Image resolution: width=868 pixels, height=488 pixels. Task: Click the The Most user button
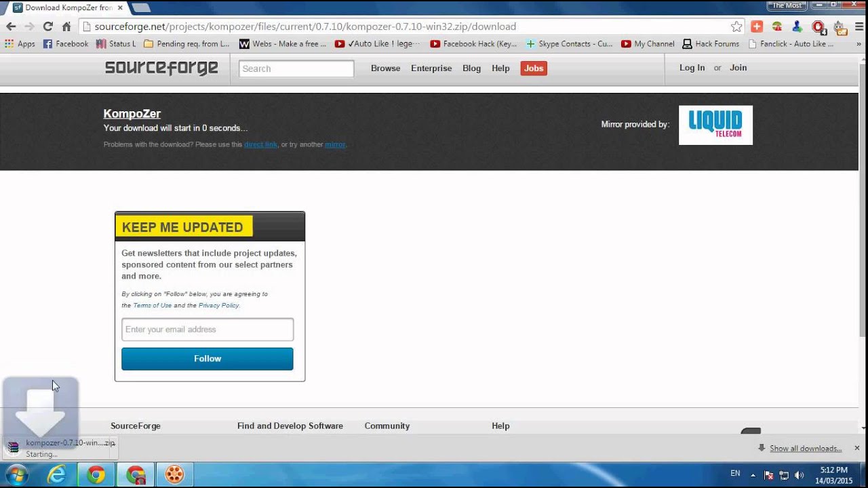[787, 5]
